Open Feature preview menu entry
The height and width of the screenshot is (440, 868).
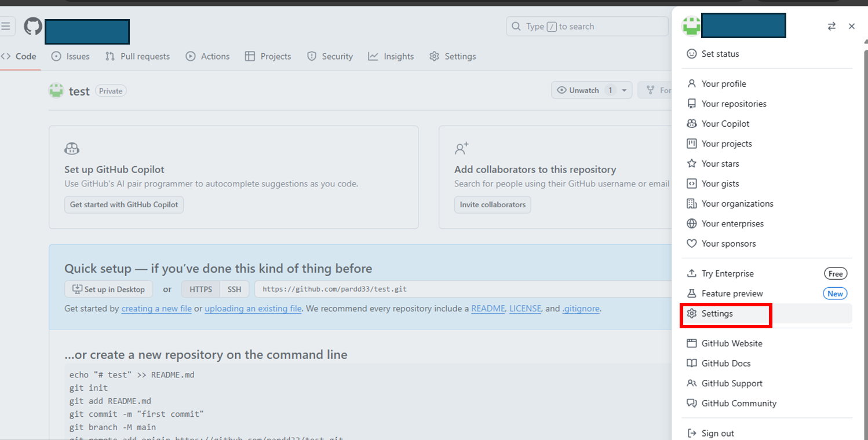[767, 294]
